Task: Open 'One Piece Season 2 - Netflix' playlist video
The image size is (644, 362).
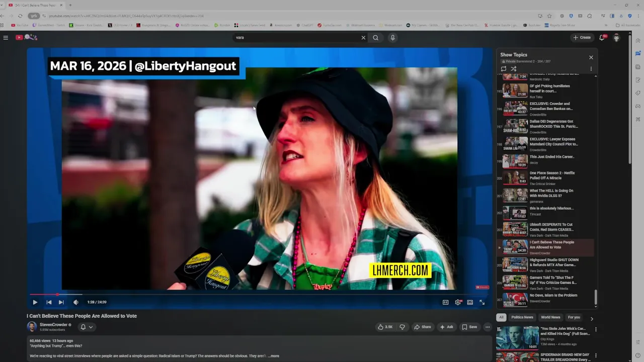Action: (x=545, y=178)
